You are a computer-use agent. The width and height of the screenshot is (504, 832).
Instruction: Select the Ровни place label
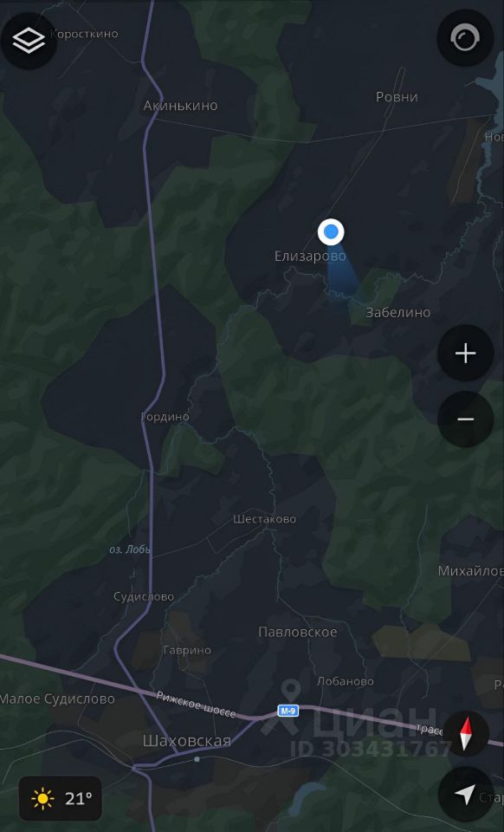(397, 97)
